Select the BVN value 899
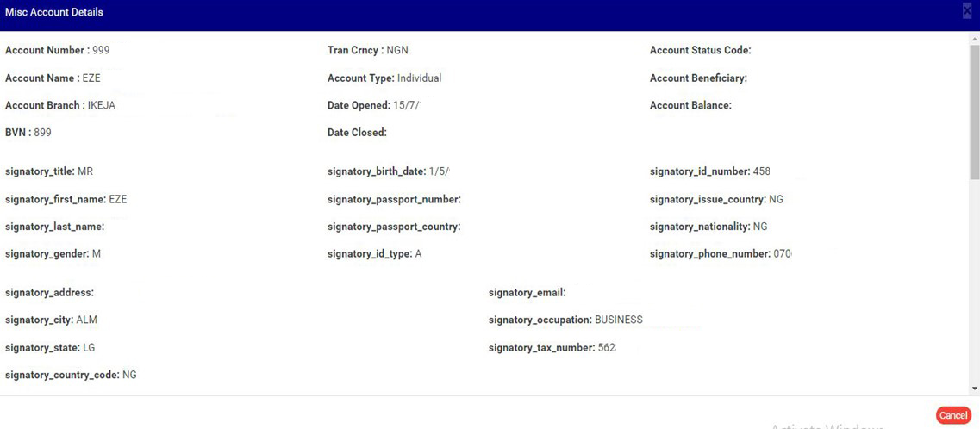Screen dimensions: 980x429 42,133
